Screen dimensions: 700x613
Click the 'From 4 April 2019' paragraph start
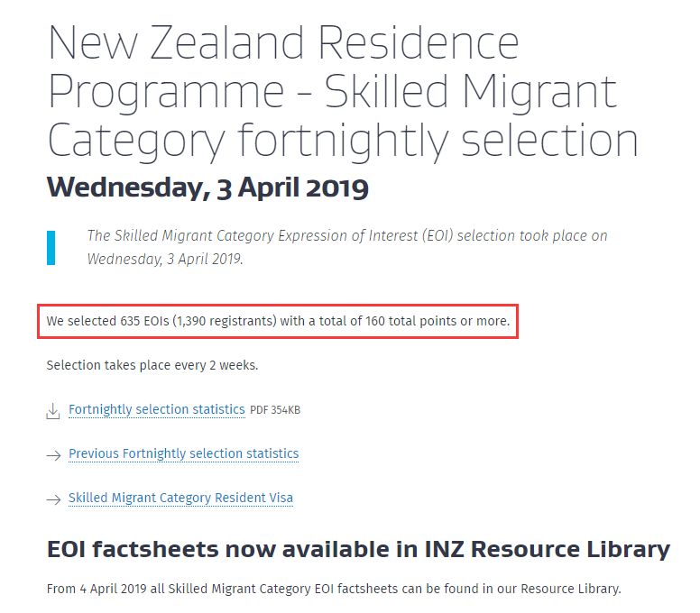(95, 590)
